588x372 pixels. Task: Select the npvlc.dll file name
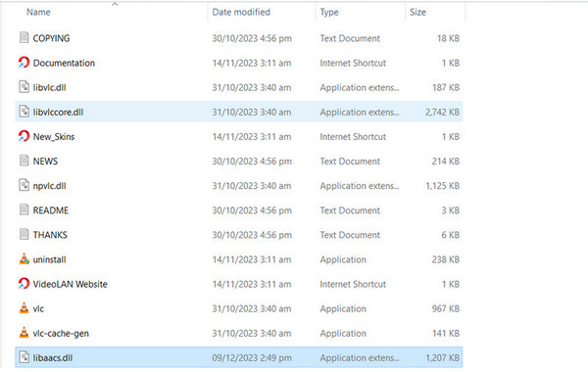pos(50,186)
